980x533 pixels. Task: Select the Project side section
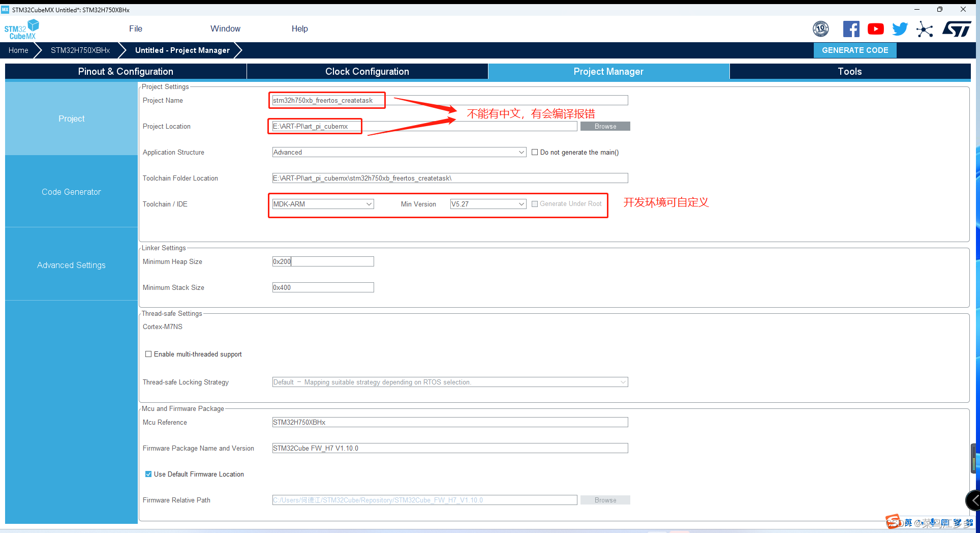tap(71, 119)
